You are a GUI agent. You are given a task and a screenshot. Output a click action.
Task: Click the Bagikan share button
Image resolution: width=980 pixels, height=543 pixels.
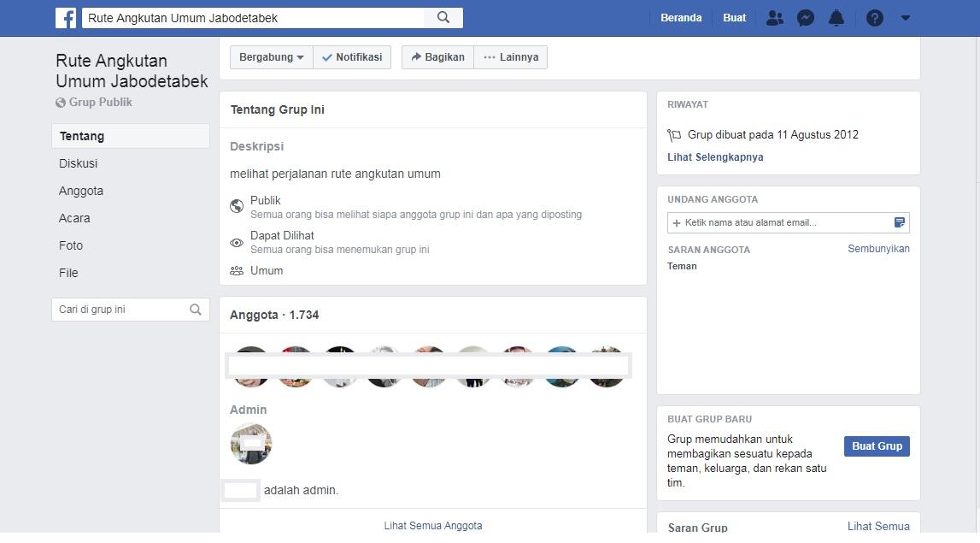[x=437, y=57]
